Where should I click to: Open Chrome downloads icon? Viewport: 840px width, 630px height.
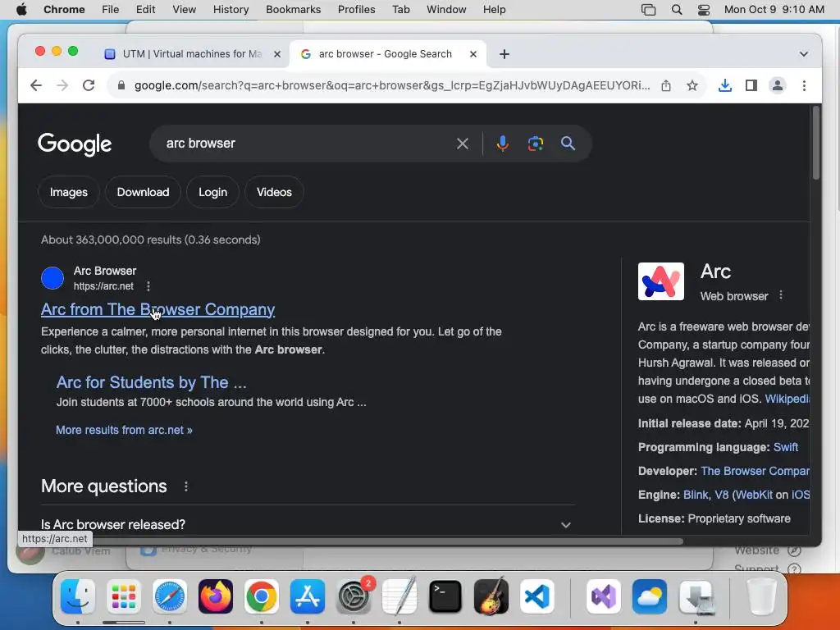(x=725, y=85)
